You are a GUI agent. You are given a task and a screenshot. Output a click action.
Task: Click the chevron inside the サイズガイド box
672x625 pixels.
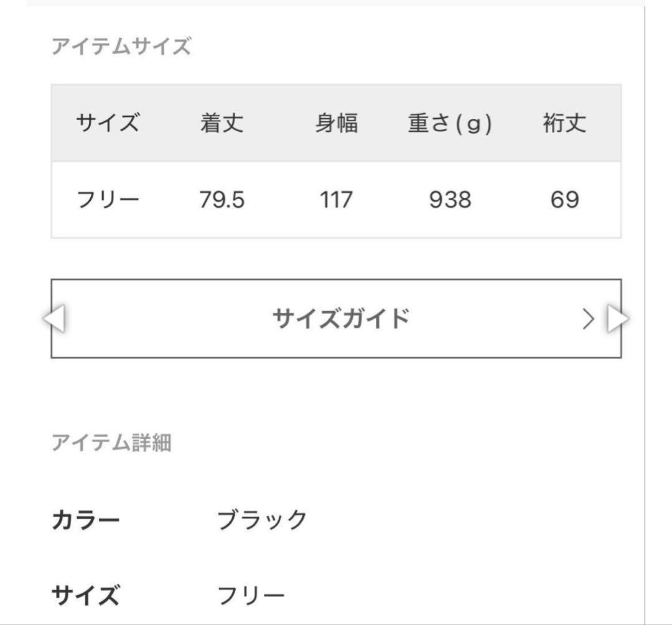pyautogui.click(x=588, y=319)
